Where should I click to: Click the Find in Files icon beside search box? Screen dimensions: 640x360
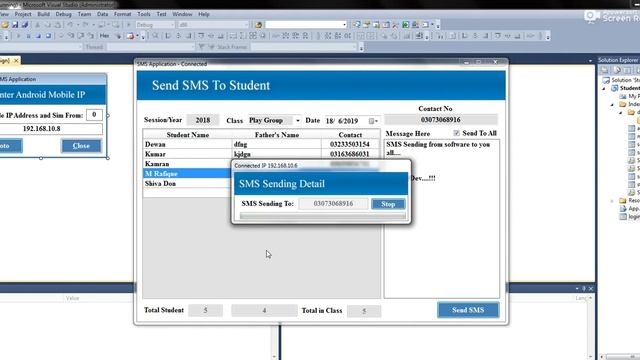click(258, 25)
